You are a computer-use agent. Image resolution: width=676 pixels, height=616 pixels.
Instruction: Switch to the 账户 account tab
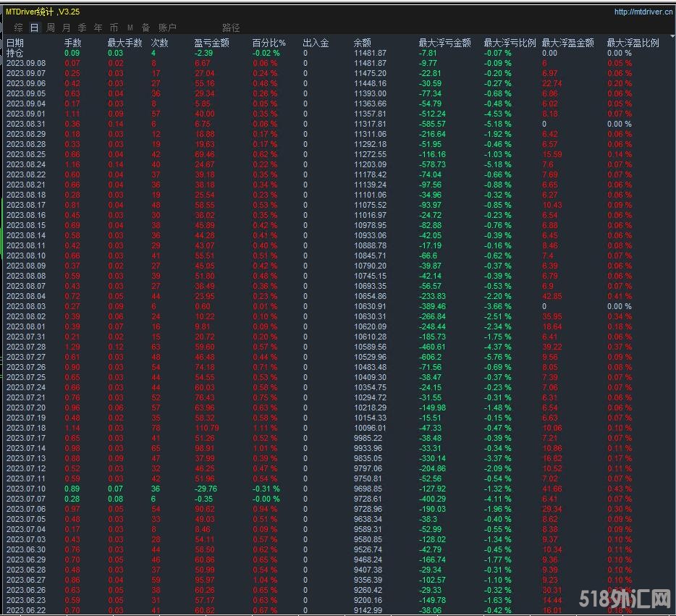[167, 28]
